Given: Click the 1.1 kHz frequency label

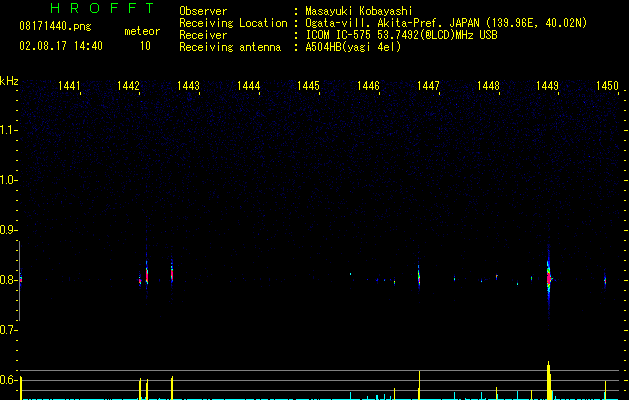Looking at the screenshot, I should pyautogui.click(x=8, y=130).
